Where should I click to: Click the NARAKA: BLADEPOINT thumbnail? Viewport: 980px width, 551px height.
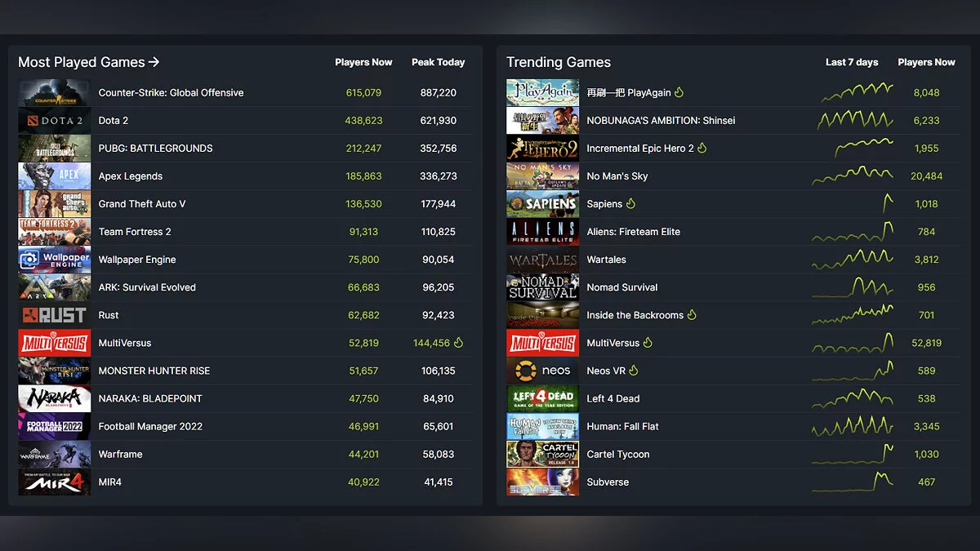(55, 398)
